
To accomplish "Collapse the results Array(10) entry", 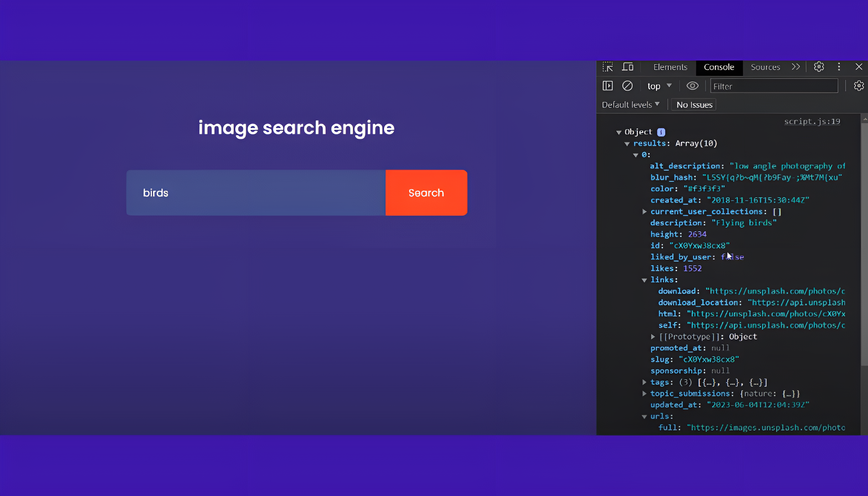I will pos(627,144).
